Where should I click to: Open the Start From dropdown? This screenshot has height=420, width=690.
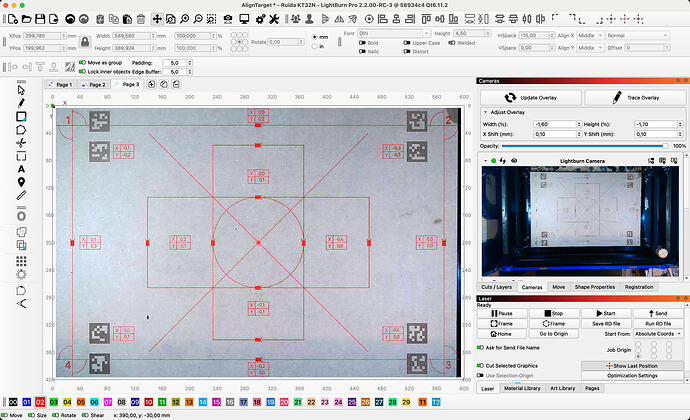[658, 334]
